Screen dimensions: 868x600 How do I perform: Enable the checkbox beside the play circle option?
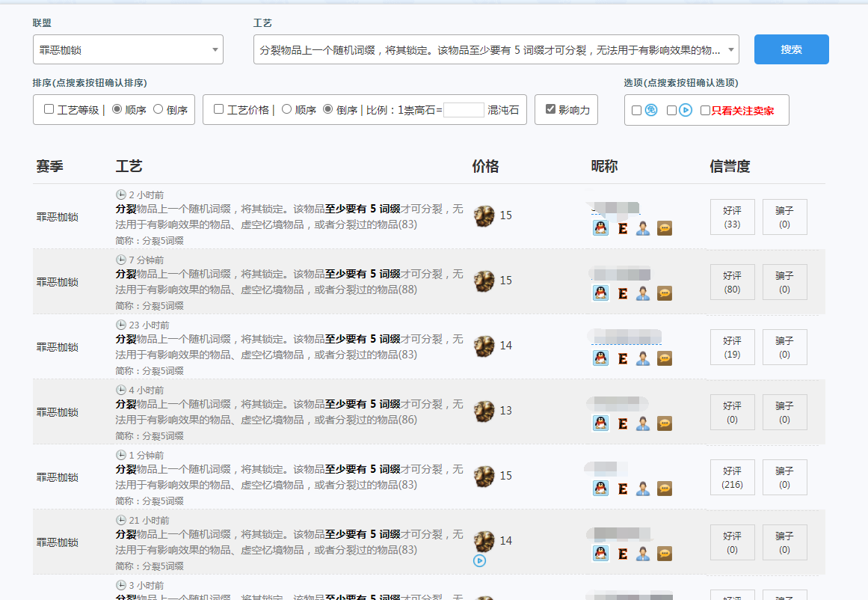[x=671, y=111]
